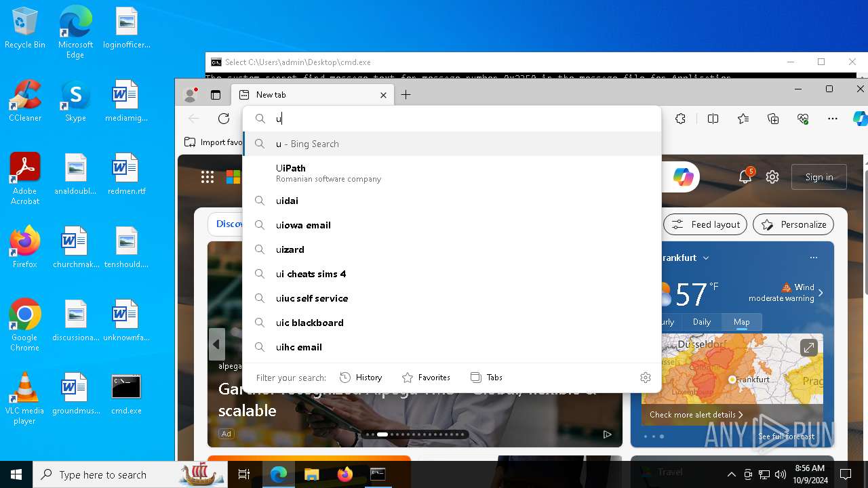The width and height of the screenshot is (868, 488).
Task: Select the 'uiowa email' suggestion
Action: 452,225
